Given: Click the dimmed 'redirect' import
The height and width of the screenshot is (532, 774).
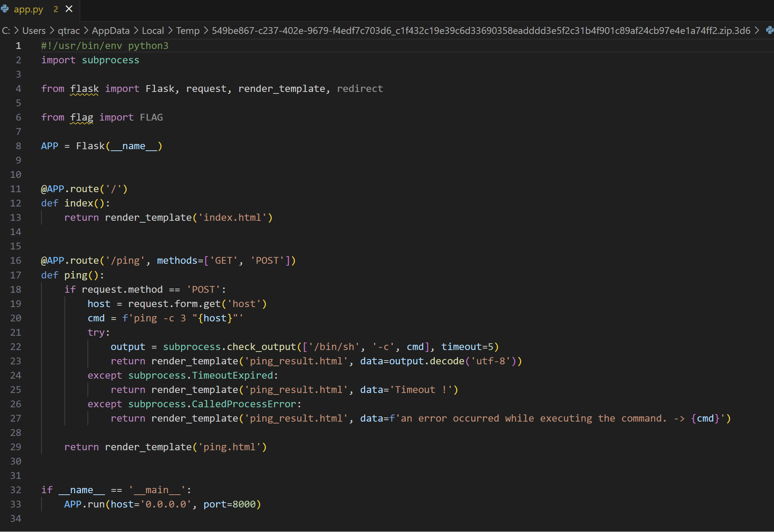Looking at the screenshot, I should pyautogui.click(x=359, y=89).
